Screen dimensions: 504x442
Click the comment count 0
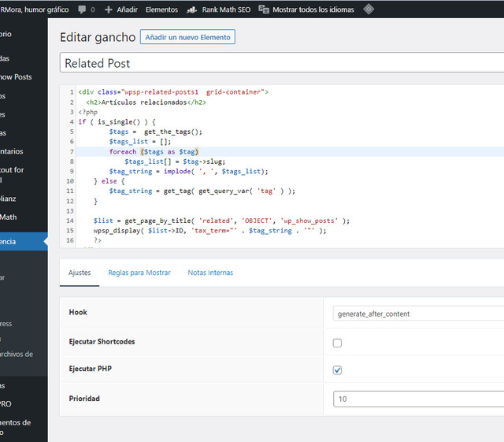pos(93,10)
